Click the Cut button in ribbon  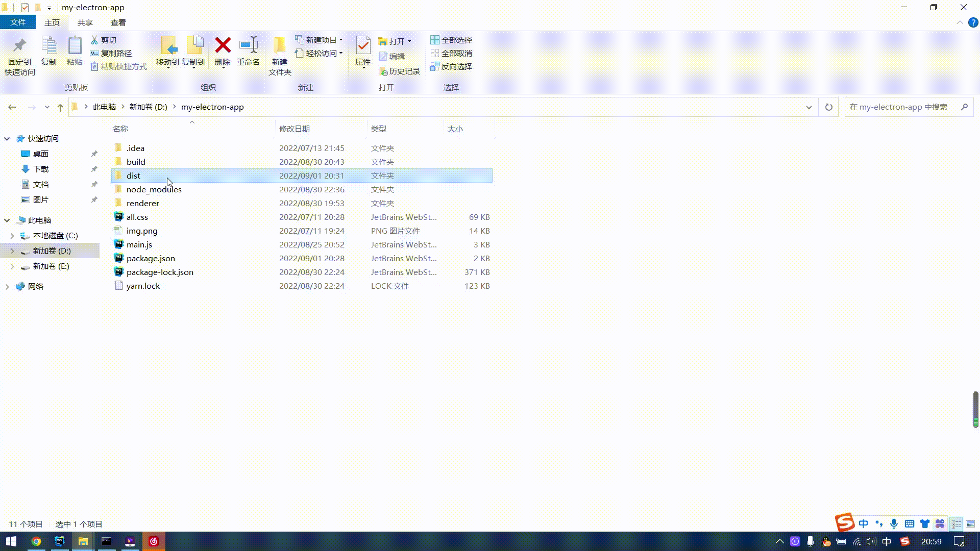(x=104, y=40)
